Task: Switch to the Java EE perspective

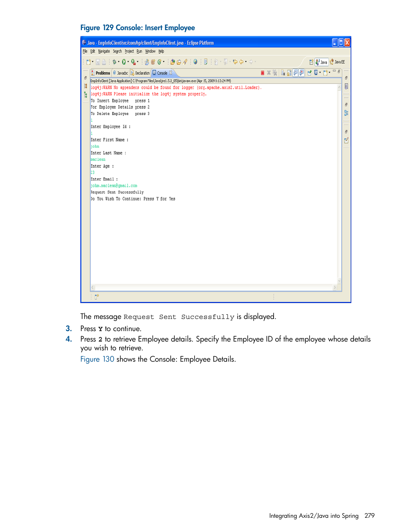Action: [x=338, y=62]
